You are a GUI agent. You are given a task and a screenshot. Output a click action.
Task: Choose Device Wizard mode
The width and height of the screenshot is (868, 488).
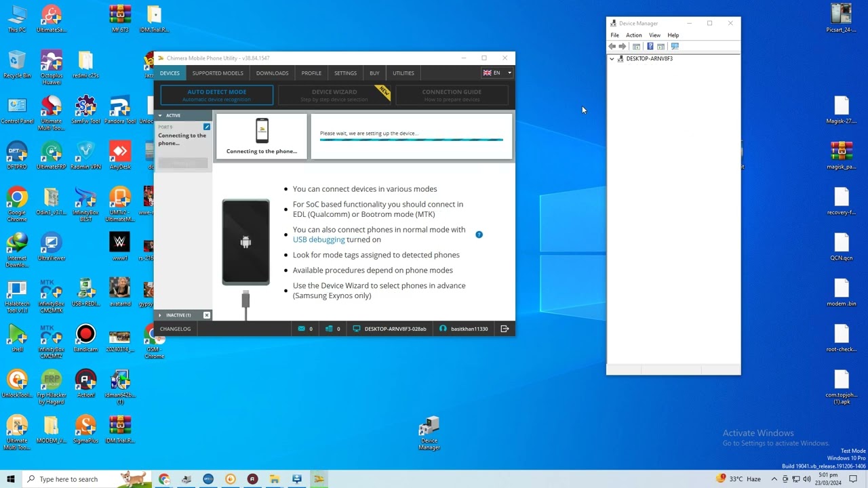(x=334, y=95)
